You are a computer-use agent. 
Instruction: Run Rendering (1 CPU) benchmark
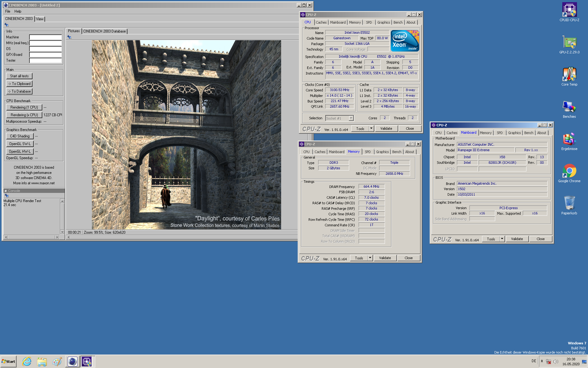pyautogui.click(x=24, y=107)
